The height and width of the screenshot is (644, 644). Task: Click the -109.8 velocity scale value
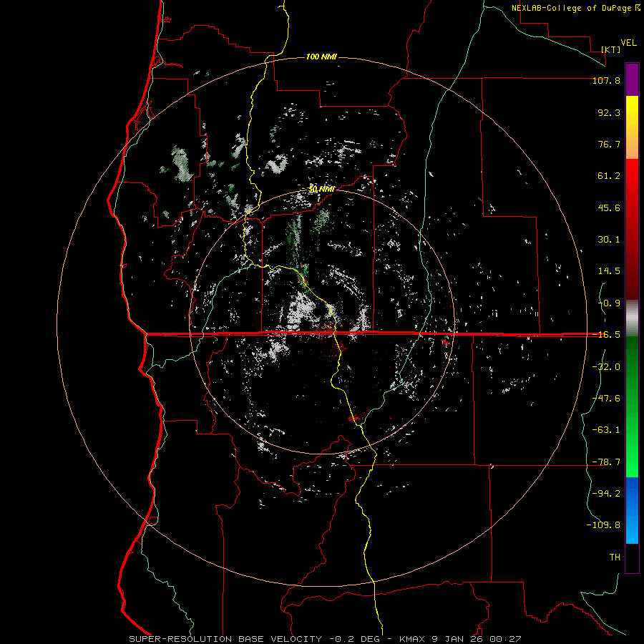pos(603,525)
